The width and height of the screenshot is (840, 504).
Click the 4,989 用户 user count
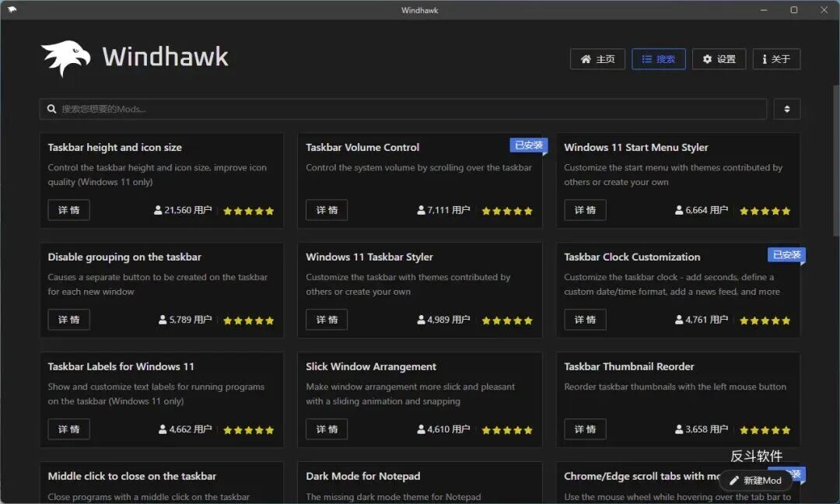tap(443, 320)
